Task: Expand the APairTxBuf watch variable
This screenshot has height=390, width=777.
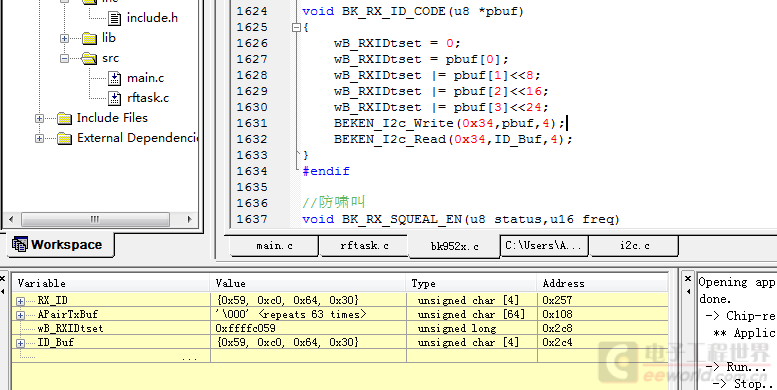Action: tap(20, 315)
